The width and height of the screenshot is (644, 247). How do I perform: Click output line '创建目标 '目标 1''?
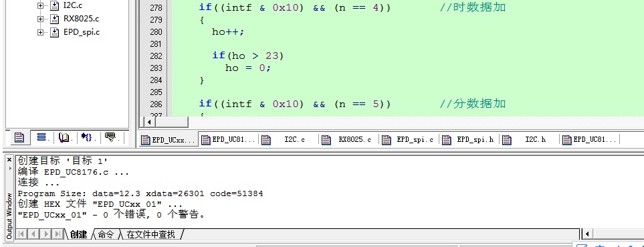(62, 161)
